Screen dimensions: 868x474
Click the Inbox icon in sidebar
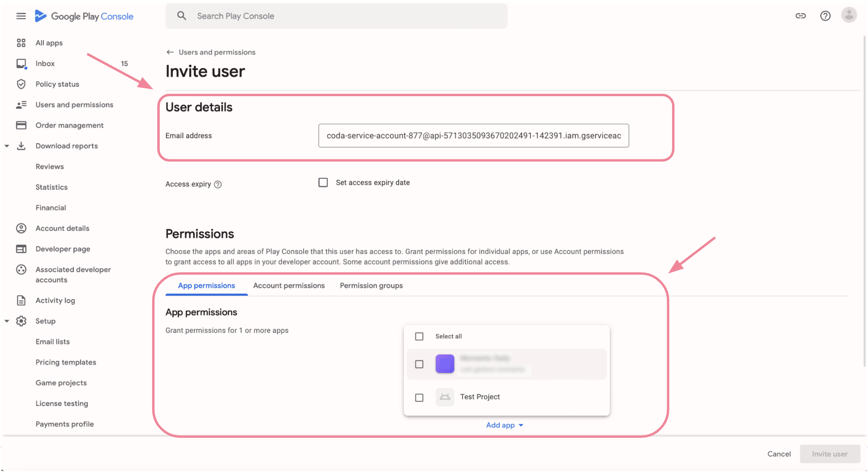click(21, 64)
